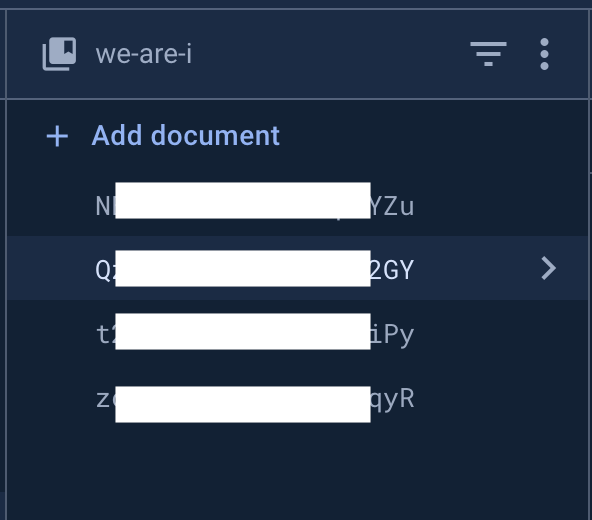The image size is (592, 520).
Task: Expand the highlighted 2GY row chevron arrow
Action: coord(549,268)
